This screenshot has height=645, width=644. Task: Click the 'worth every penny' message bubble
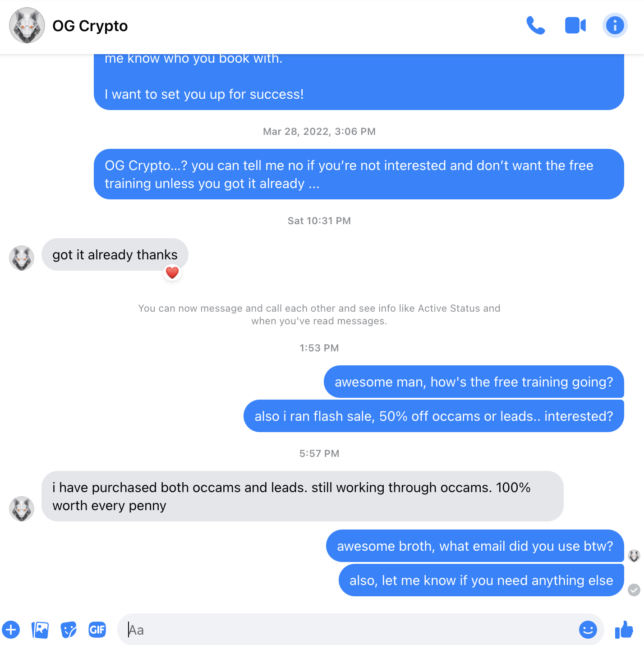pos(303,496)
